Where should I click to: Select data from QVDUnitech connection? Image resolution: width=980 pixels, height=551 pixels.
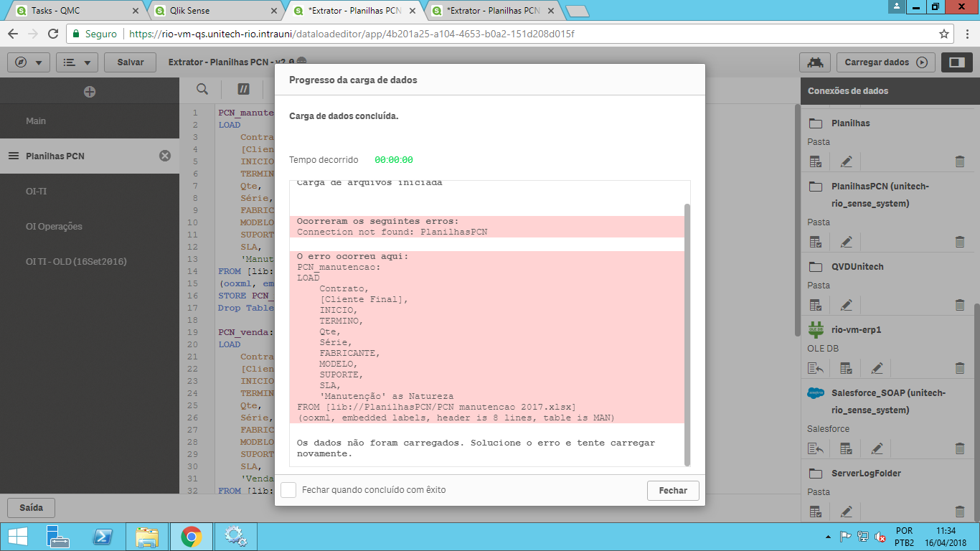click(x=816, y=305)
